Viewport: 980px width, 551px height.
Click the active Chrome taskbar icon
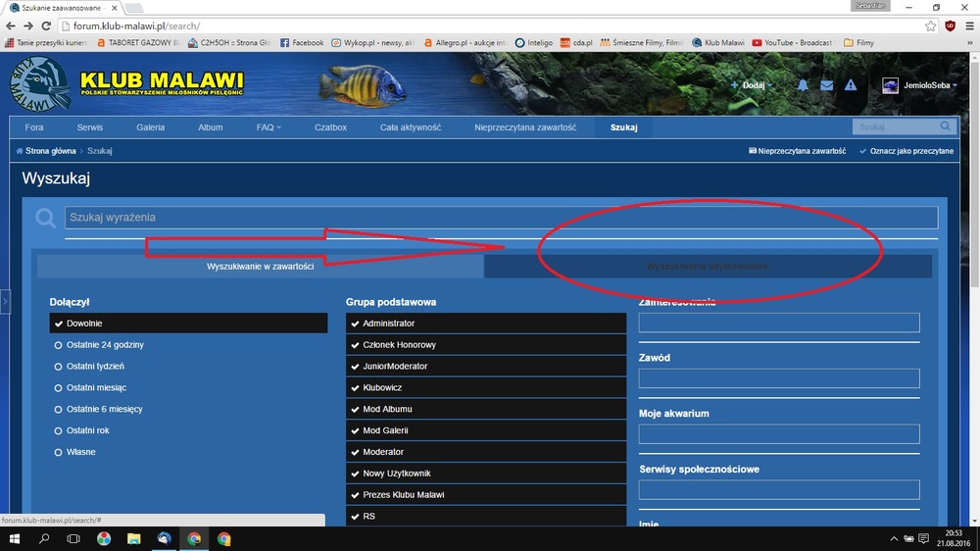pos(194,538)
